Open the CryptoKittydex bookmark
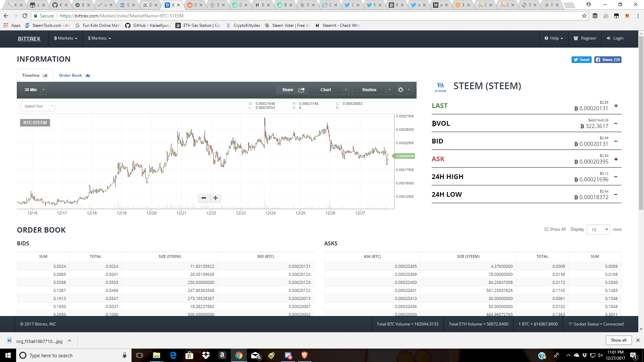The width and height of the screenshot is (644, 362). [x=243, y=25]
